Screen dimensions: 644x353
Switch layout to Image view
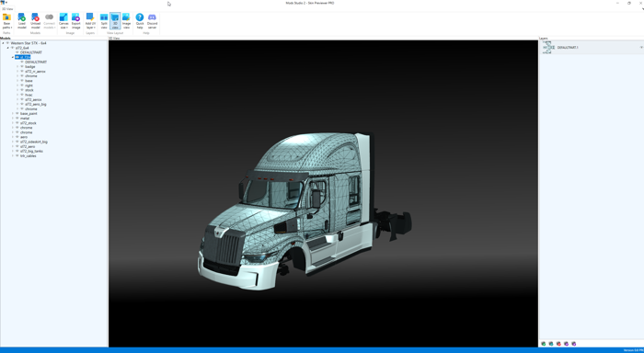(127, 21)
